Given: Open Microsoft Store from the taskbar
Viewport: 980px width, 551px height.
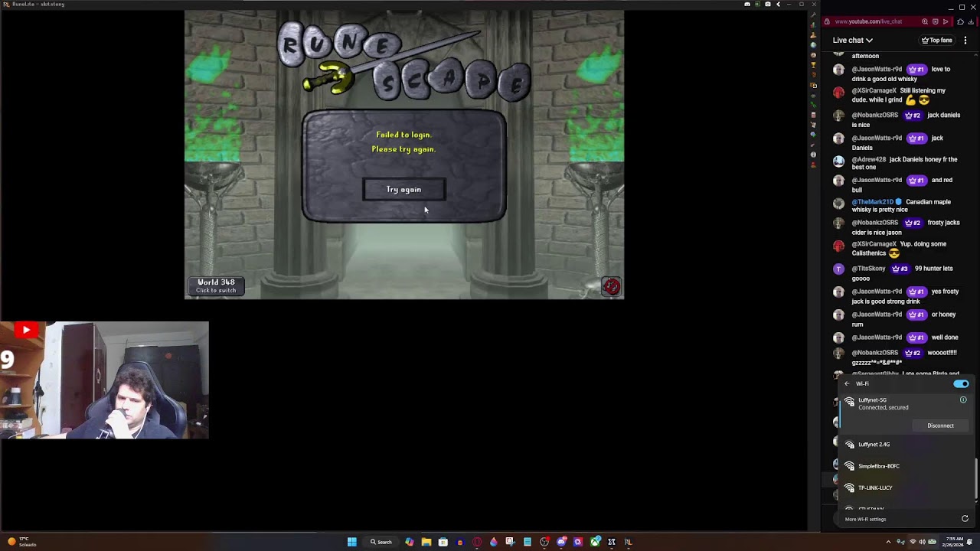Looking at the screenshot, I should (x=443, y=542).
